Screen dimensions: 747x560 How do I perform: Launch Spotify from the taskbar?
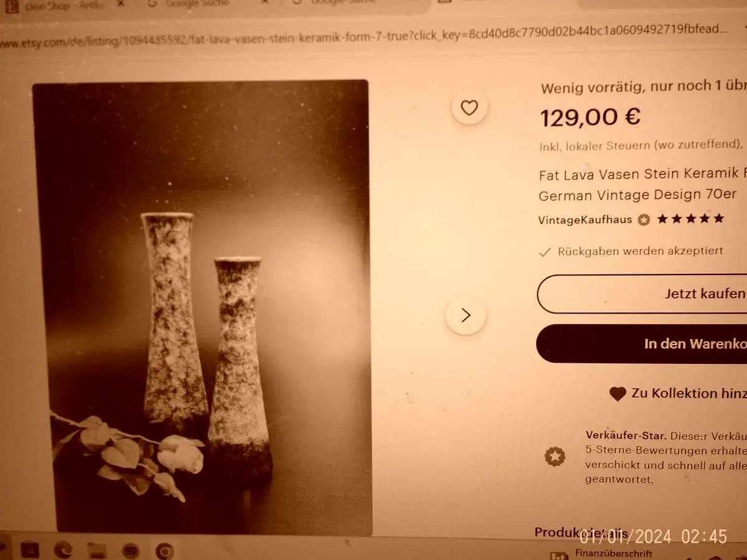[x=131, y=551]
